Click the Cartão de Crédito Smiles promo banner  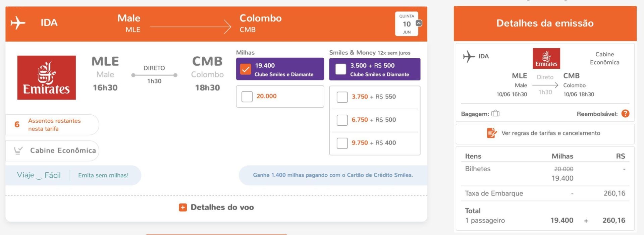[x=333, y=175]
